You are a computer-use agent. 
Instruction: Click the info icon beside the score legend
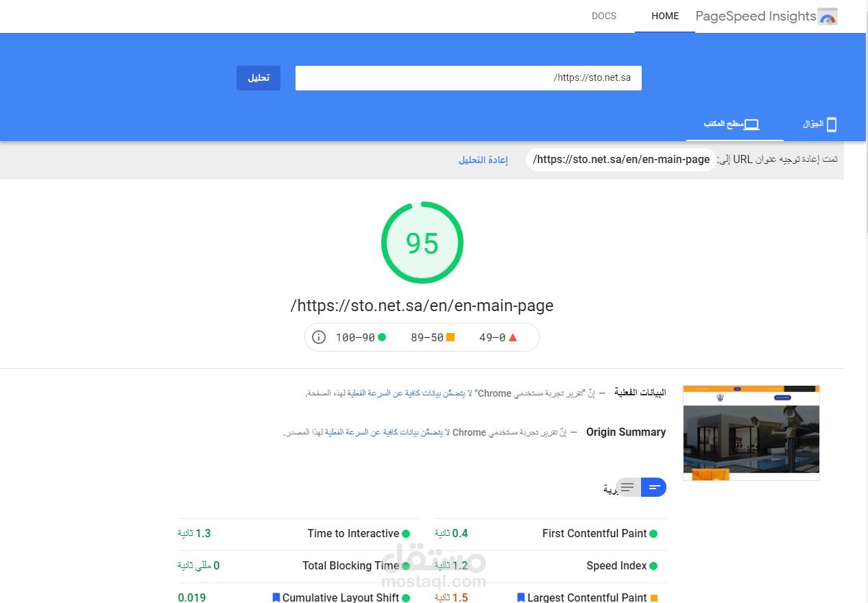tap(319, 336)
